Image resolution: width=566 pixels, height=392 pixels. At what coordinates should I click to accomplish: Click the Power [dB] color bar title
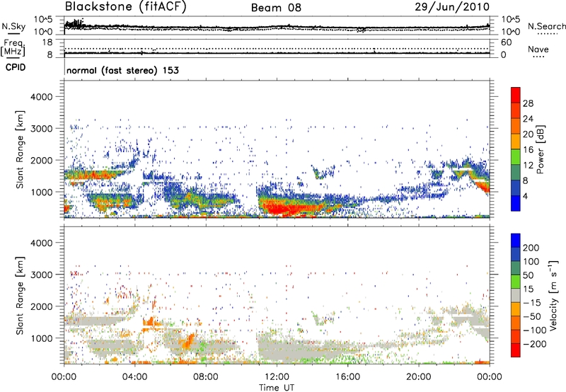[540, 149]
